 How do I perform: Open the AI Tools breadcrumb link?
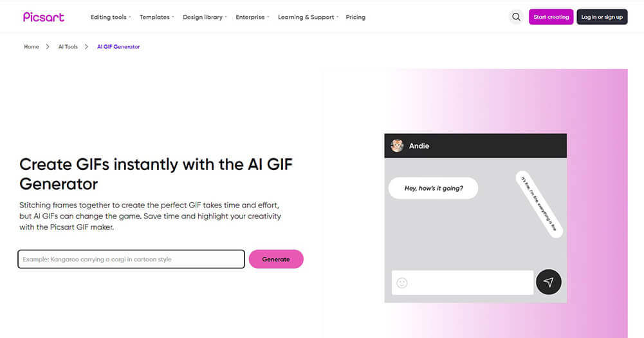click(x=68, y=47)
